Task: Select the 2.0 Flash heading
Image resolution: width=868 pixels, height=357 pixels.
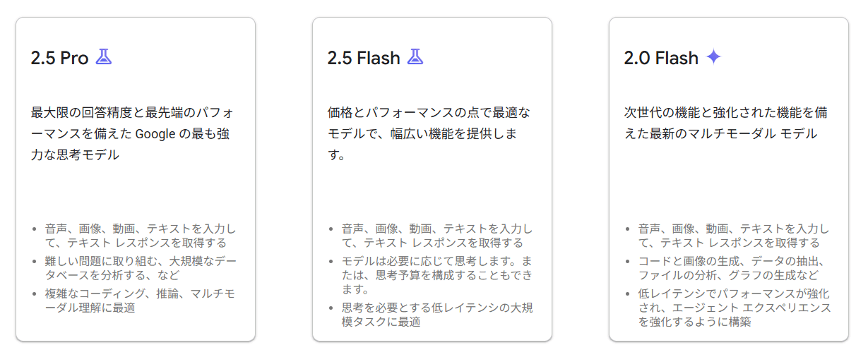Action: tap(661, 58)
